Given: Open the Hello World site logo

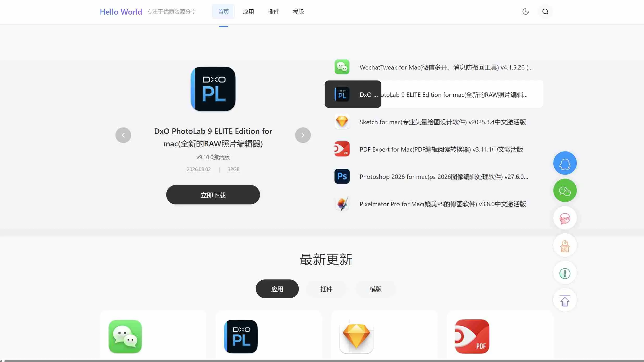Looking at the screenshot, I should coord(121,12).
